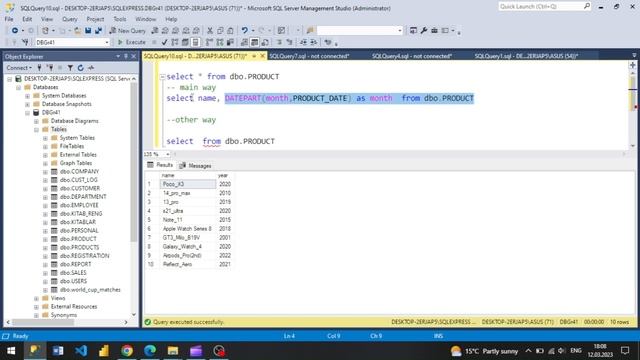Screen dimensions: 640x360
Task: Open the Window menu
Action: (x=145, y=19)
